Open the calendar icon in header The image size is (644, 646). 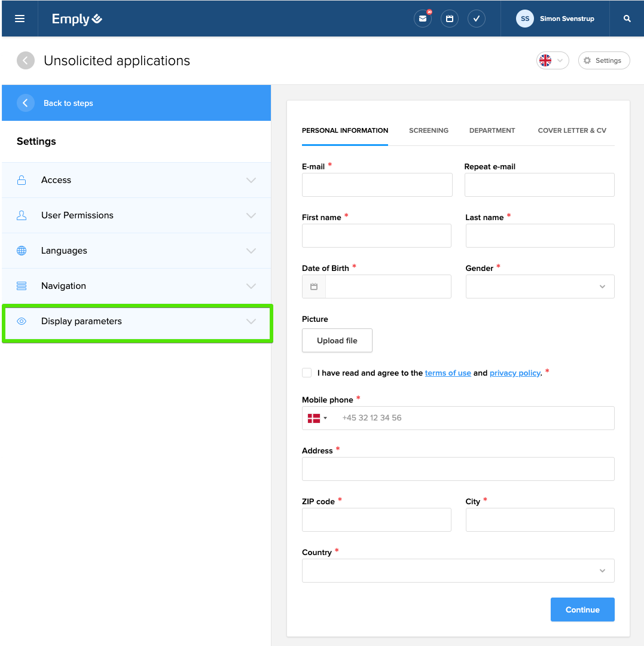click(450, 19)
